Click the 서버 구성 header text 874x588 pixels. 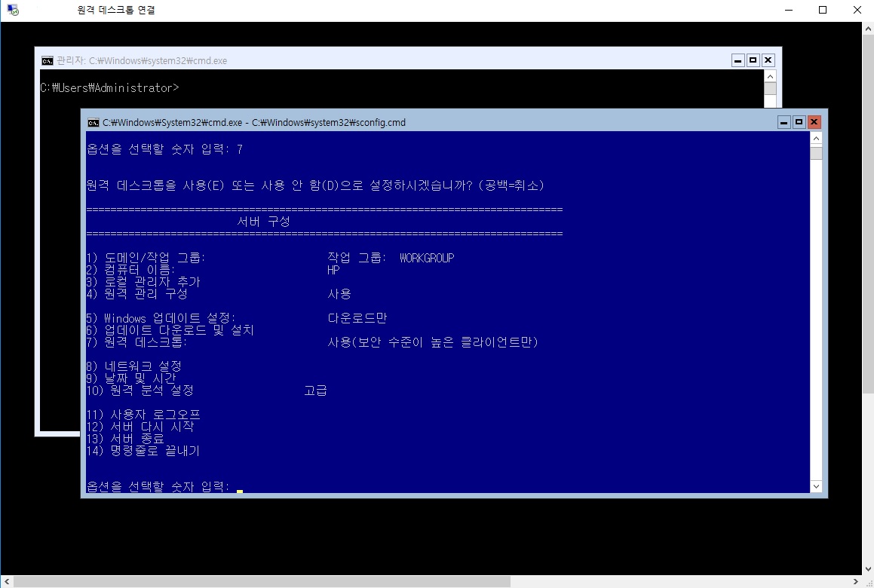264,222
